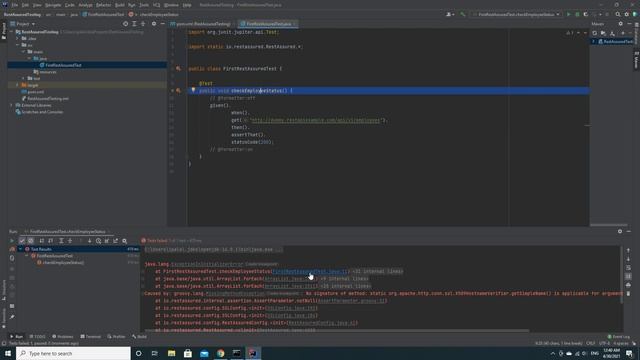640x360 pixels.
Task: Open the Refactor menu
Action: tap(103, 5)
